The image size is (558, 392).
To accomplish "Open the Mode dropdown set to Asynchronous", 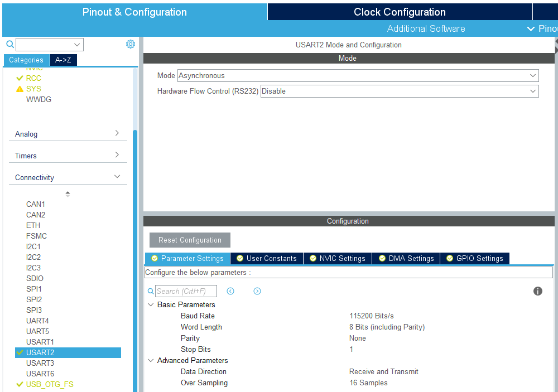I will 358,75.
